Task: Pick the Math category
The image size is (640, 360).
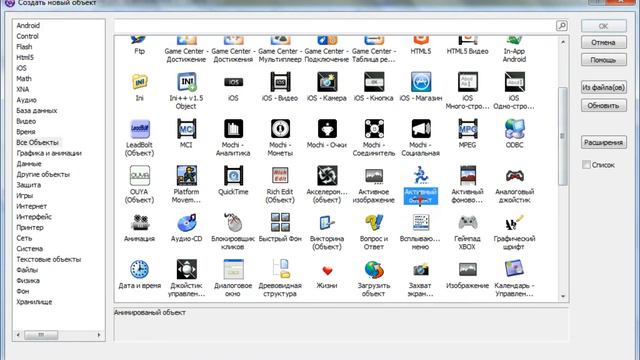Action: click(x=24, y=78)
